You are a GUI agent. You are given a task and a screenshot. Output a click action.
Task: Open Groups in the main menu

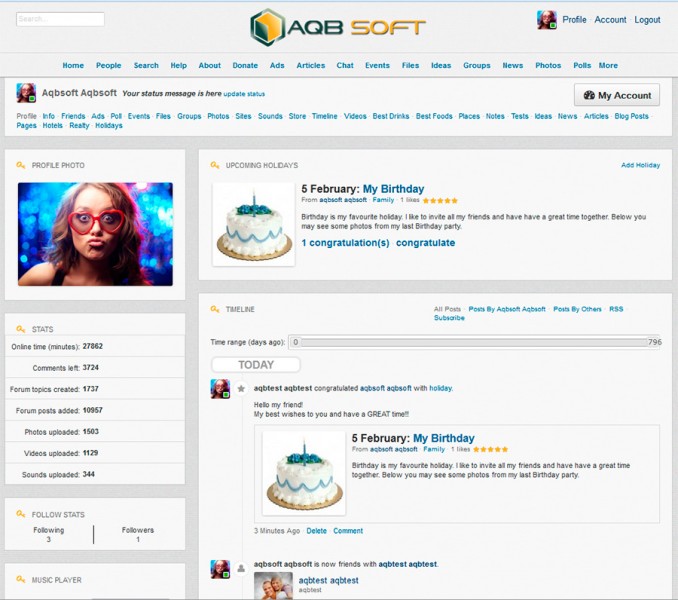(x=477, y=65)
